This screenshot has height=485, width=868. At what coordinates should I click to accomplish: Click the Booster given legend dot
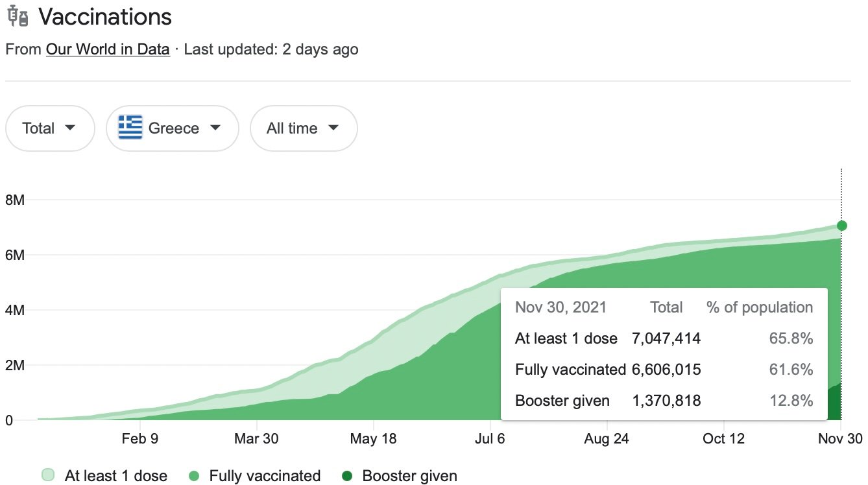point(347,476)
